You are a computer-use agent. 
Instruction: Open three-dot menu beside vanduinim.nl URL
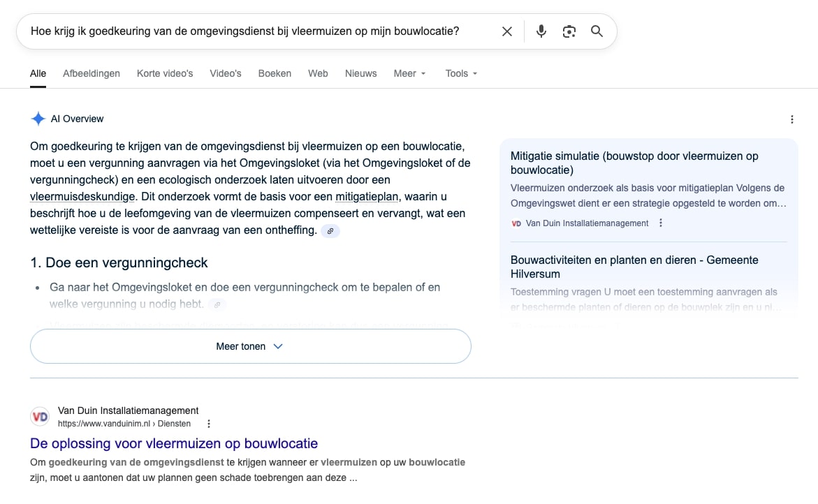[208, 424]
